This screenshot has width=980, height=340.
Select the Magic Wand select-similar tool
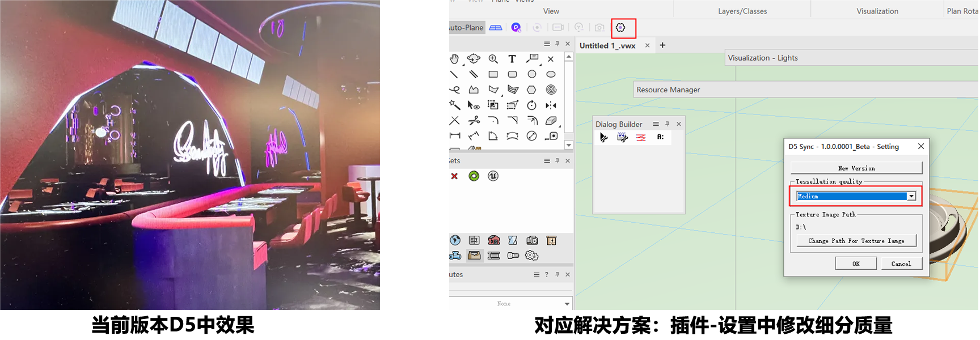click(x=454, y=105)
